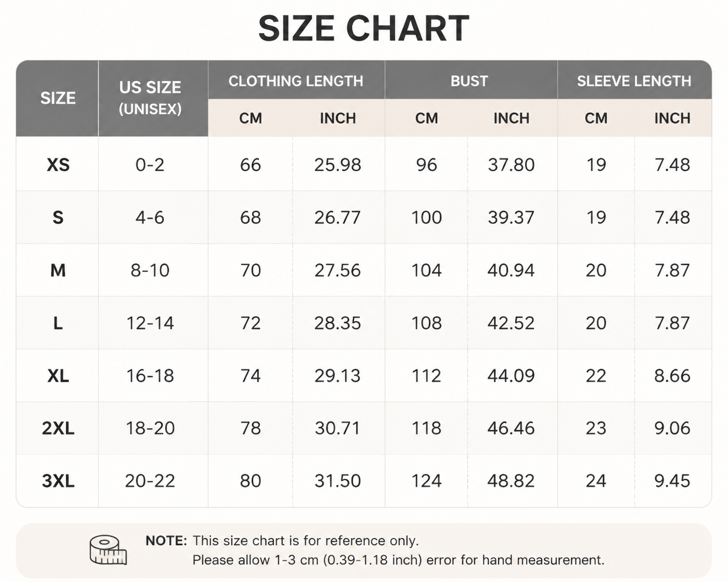728x582 pixels.
Task: Click the US SIZE (UNISEX) header
Action: tap(150, 98)
